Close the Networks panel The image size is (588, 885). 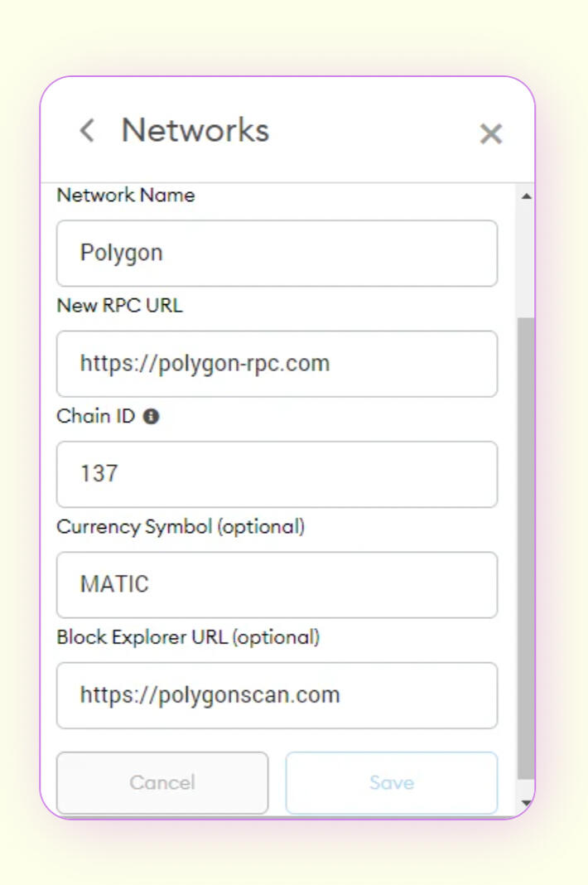(x=491, y=133)
